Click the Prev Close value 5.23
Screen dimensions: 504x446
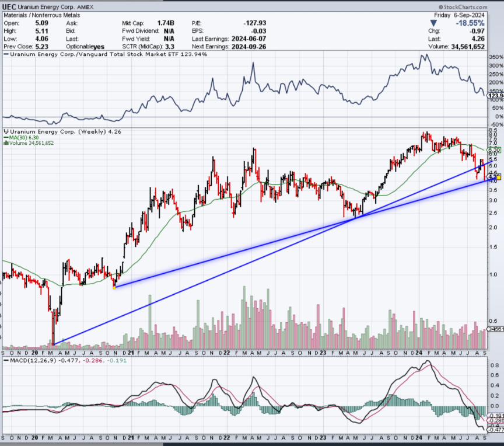click(x=42, y=46)
